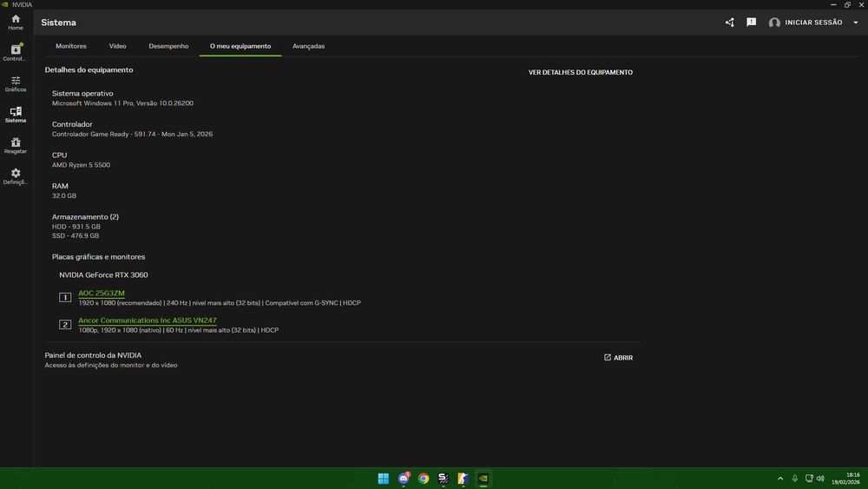Click the Controlador Game Ready 591.74 text
This screenshot has height=489, width=868.
pos(132,134)
